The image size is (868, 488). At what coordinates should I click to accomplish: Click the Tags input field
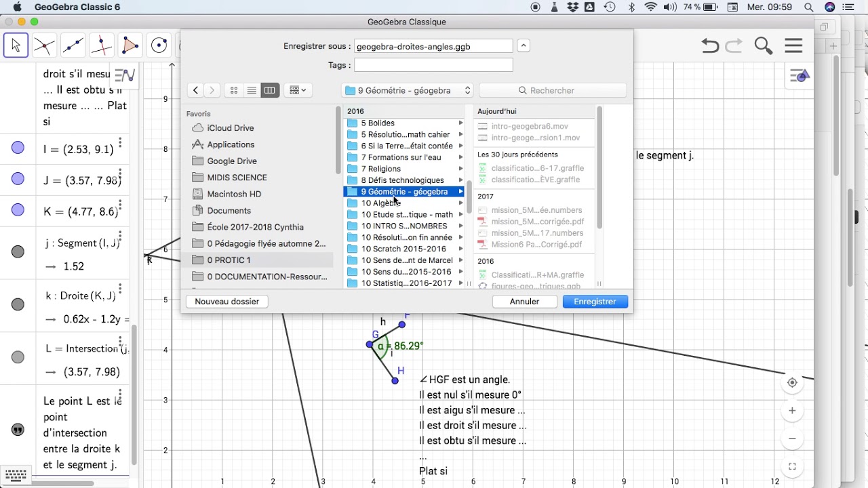[x=433, y=65]
